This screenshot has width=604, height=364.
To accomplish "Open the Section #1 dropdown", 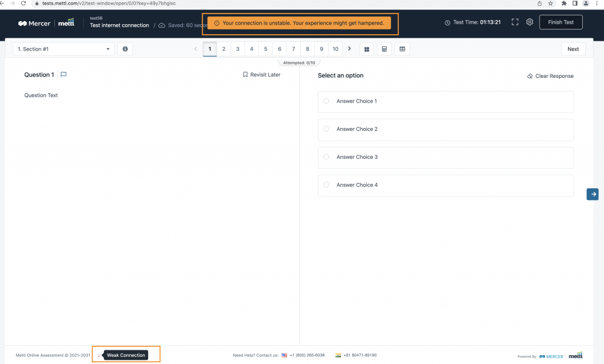I will [x=63, y=49].
